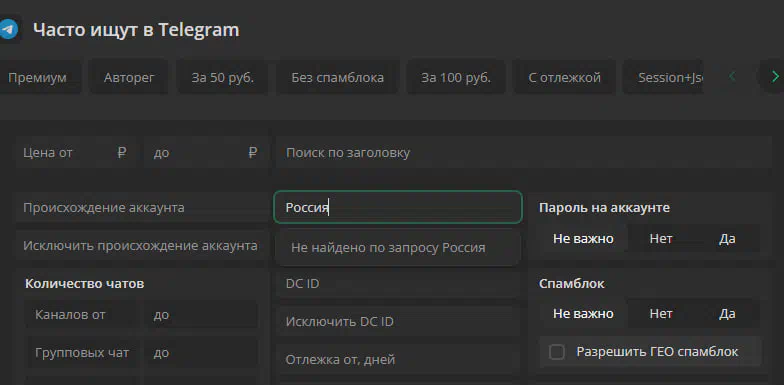Set Пароль на аккаунте to Да
Image resolution: width=784 pixels, height=385 pixels.
[x=727, y=238]
